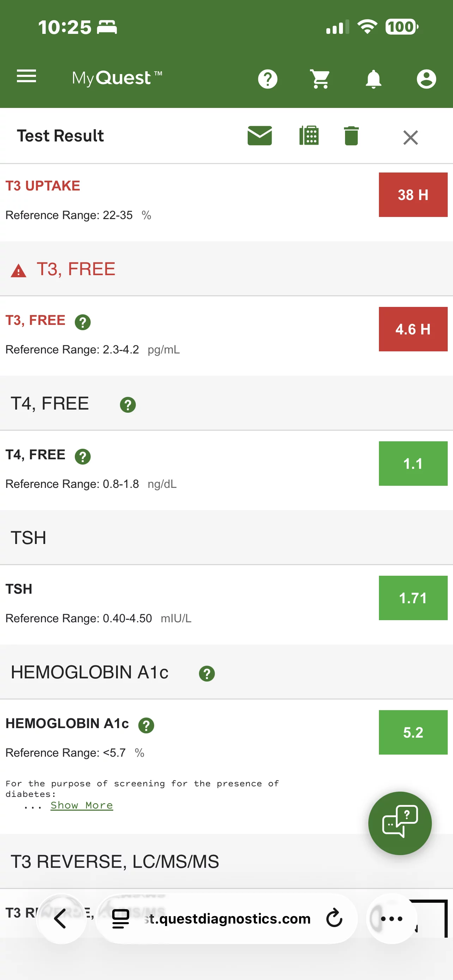Email the test result via envelope icon

click(259, 136)
